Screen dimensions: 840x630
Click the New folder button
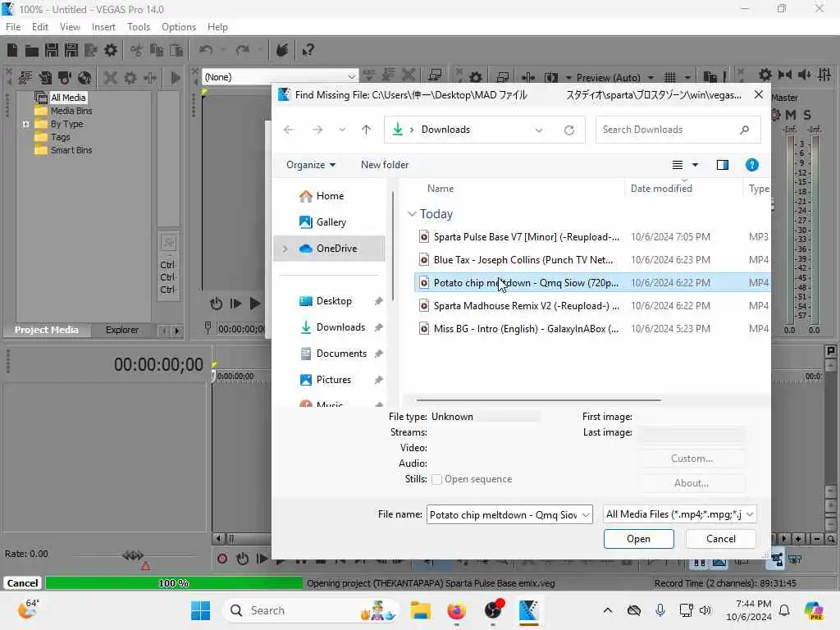coord(385,165)
